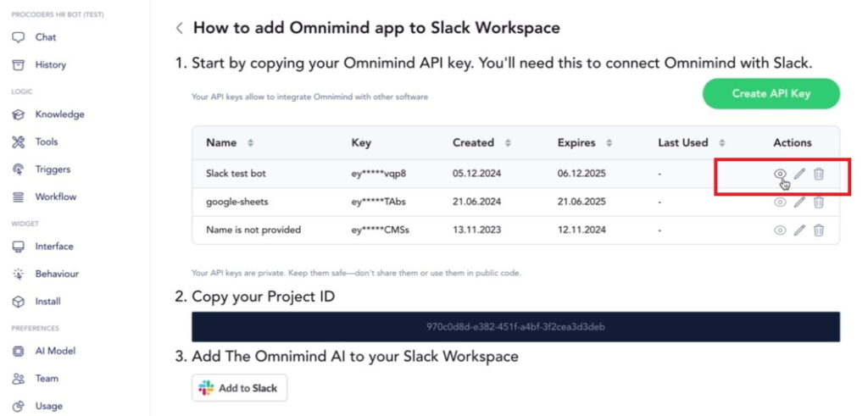Click the Usage pie chart icon

point(19,407)
